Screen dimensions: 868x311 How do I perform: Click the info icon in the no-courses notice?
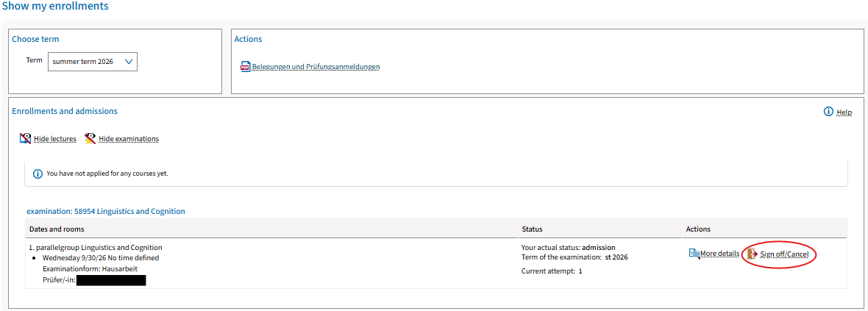(38, 174)
